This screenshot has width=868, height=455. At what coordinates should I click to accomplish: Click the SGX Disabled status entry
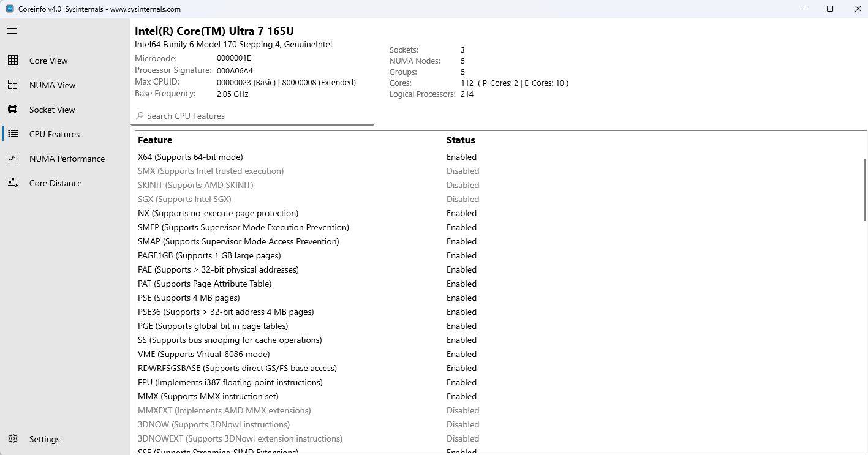pos(462,199)
